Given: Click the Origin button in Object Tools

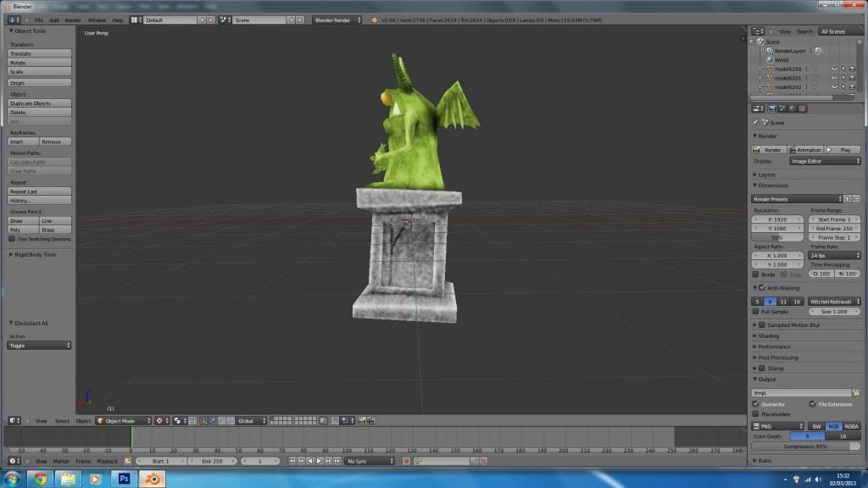Looking at the screenshot, I should (x=39, y=83).
